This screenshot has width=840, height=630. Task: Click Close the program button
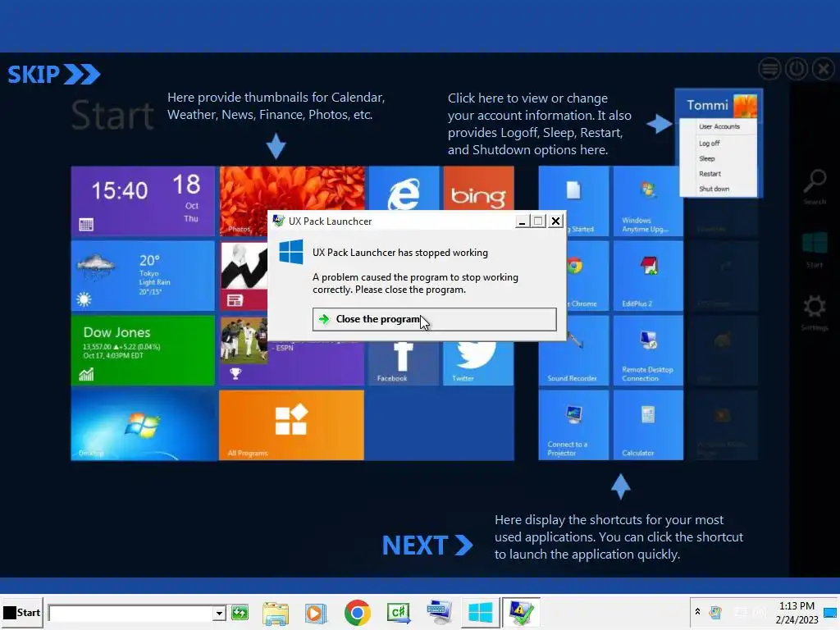pos(434,319)
